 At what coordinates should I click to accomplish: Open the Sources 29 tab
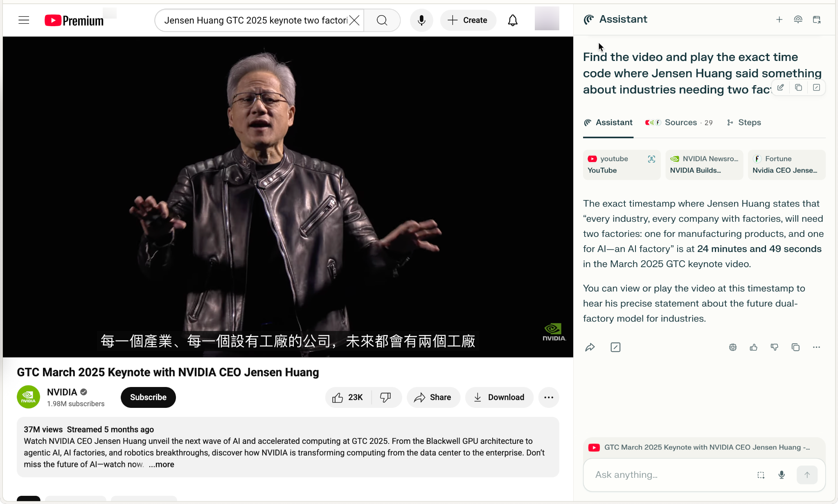(678, 122)
